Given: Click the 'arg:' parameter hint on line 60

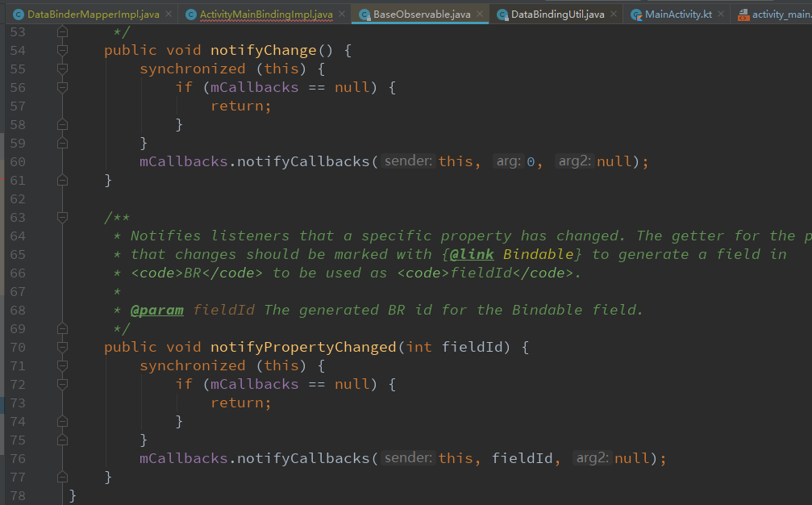Looking at the screenshot, I should click(x=509, y=161).
